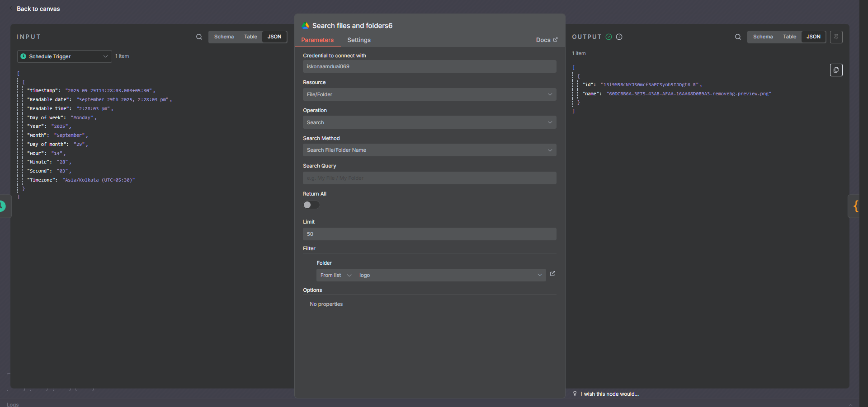Viewport: 868px width, 407px height.
Task: Enable the Return All toggle
Action: tap(311, 205)
